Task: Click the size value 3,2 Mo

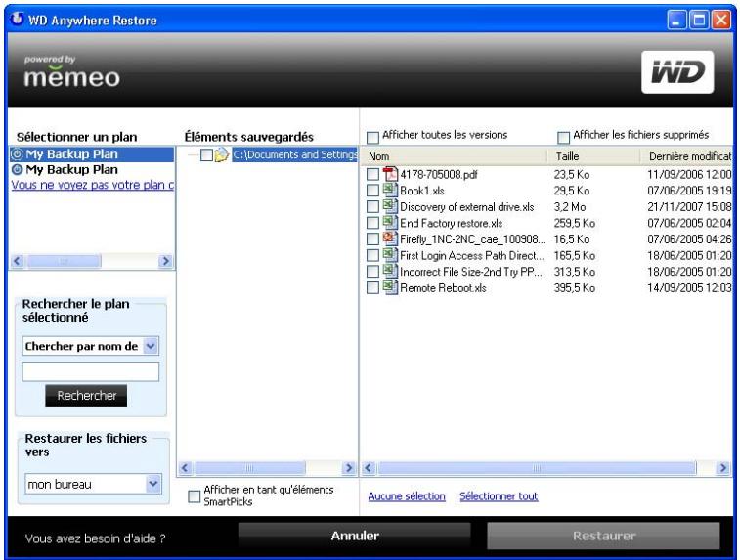Action: [x=569, y=206]
